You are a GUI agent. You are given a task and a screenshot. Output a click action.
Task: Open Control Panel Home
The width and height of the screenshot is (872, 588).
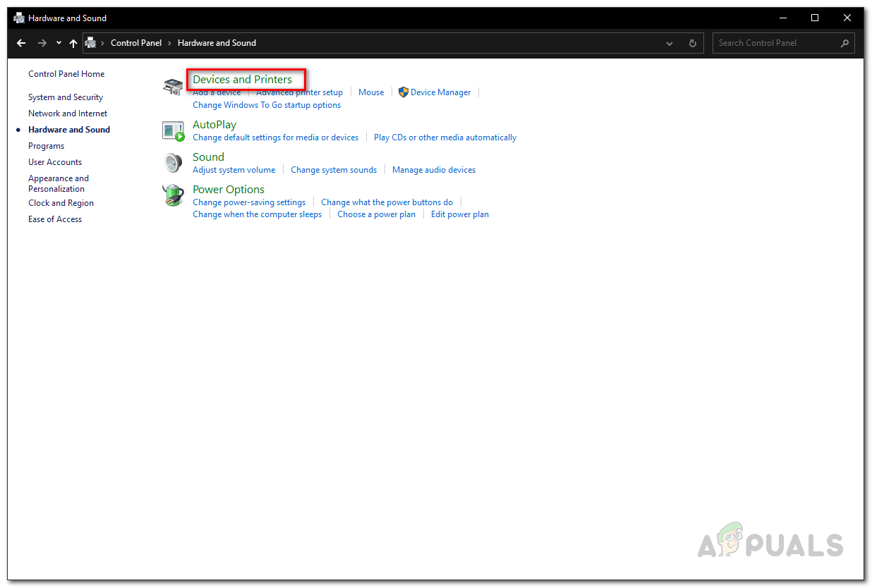(66, 74)
